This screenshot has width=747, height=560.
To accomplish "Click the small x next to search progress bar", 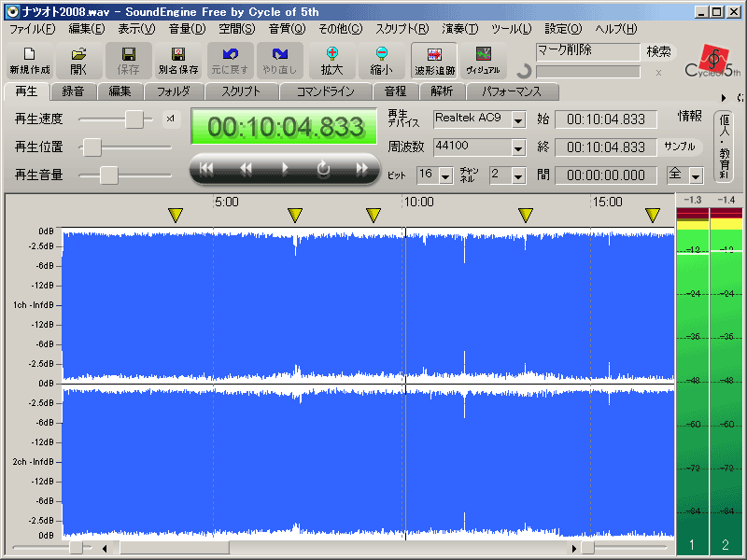I will click(658, 73).
